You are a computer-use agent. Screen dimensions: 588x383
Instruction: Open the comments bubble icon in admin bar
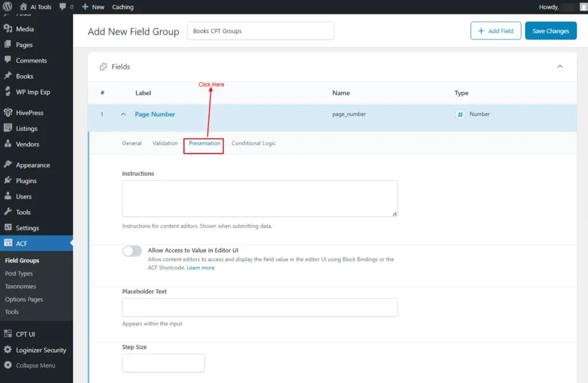63,7
